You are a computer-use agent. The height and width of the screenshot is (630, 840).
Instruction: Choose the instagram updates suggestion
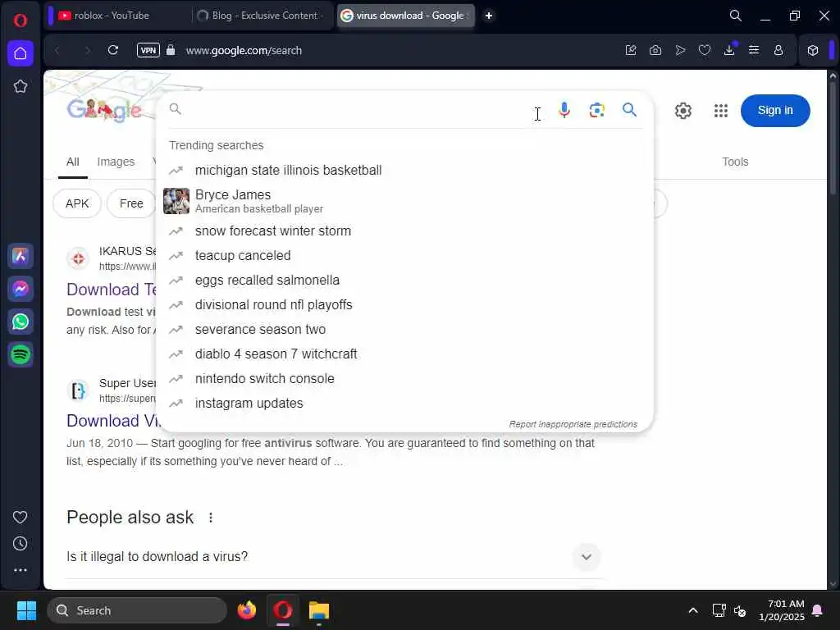tap(405, 404)
